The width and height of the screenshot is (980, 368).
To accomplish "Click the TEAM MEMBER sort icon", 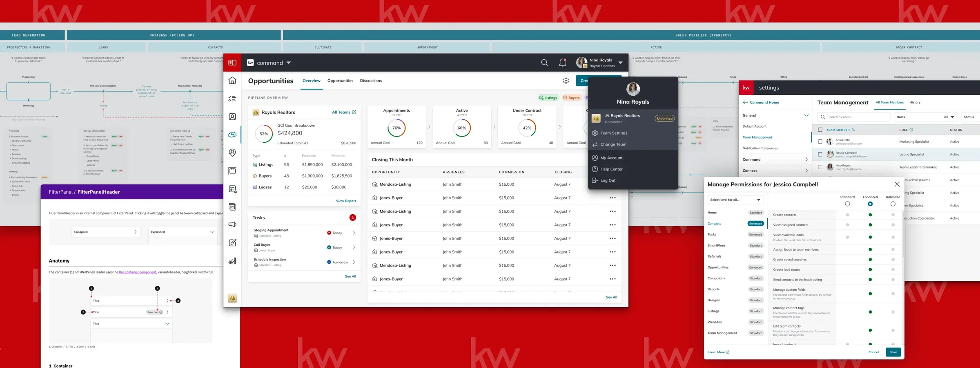I will 853,130.
